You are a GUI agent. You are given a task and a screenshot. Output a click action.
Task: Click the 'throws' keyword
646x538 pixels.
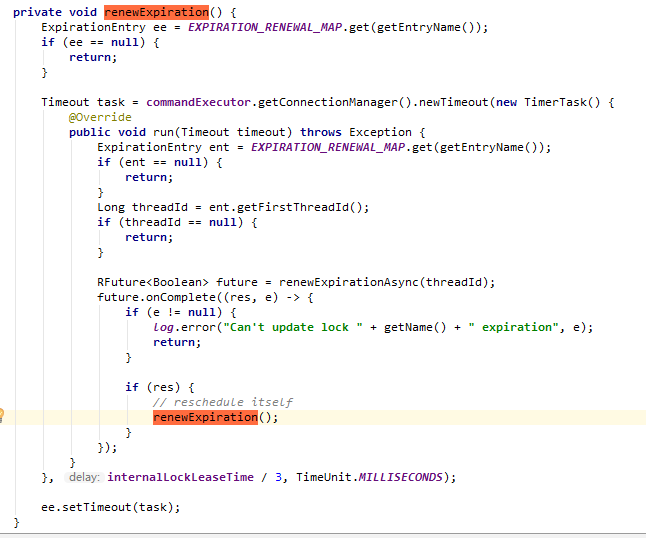pyautogui.click(x=321, y=132)
